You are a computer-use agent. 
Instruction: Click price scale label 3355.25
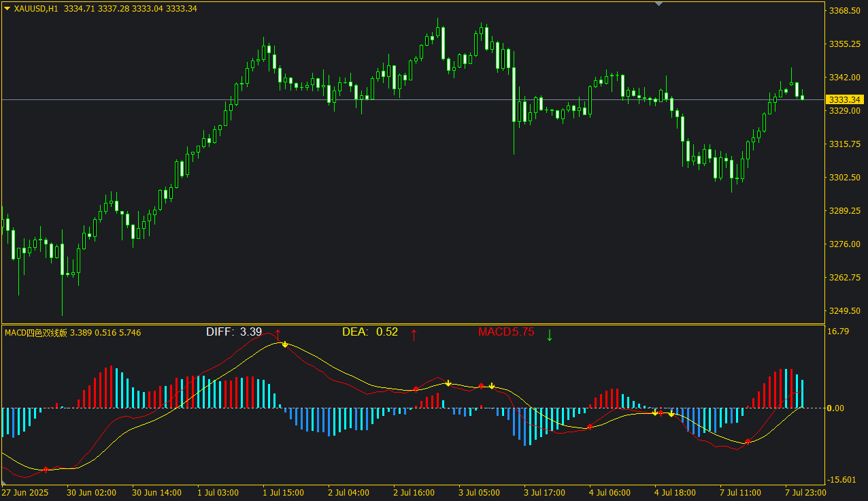coord(844,44)
